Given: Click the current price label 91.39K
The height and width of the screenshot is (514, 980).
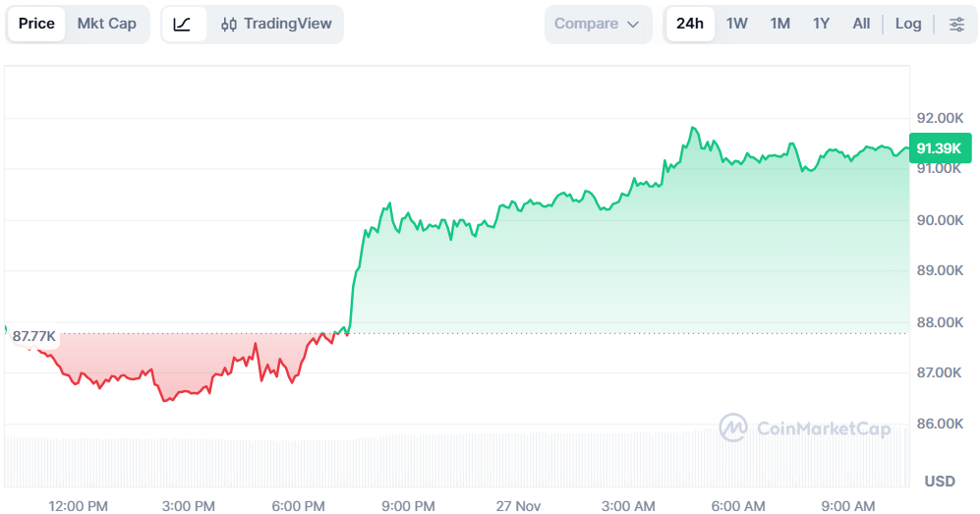Looking at the screenshot, I should pyautogui.click(x=939, y=148).
